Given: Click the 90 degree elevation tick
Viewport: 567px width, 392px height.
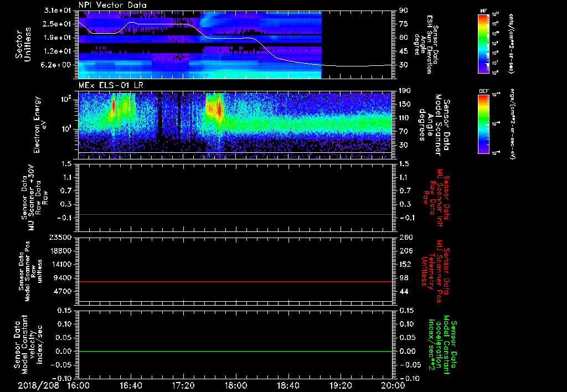Looking at the screenshot, I should pyautogui.click(x=403, y=11).
